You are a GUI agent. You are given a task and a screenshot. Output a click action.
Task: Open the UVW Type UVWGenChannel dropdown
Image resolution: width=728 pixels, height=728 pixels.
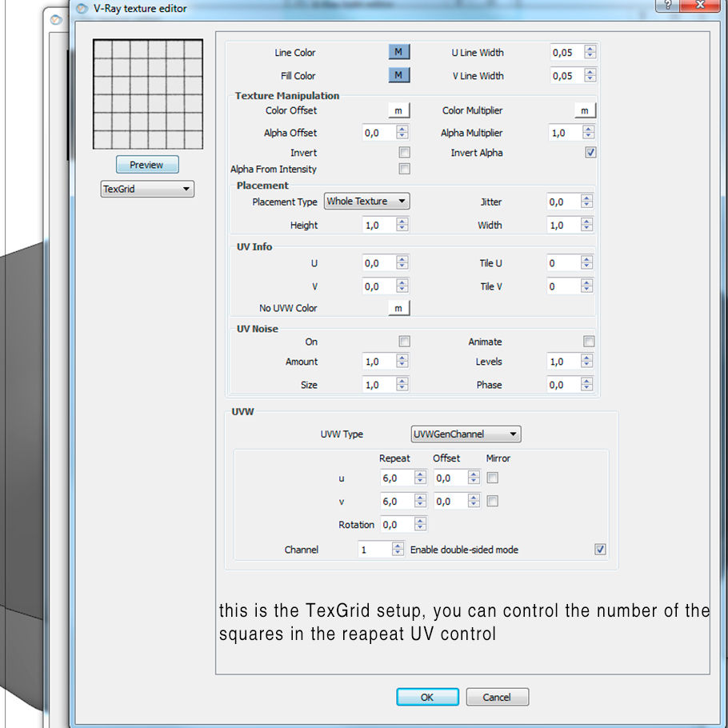pyautogui.click(x=466, y=434)
